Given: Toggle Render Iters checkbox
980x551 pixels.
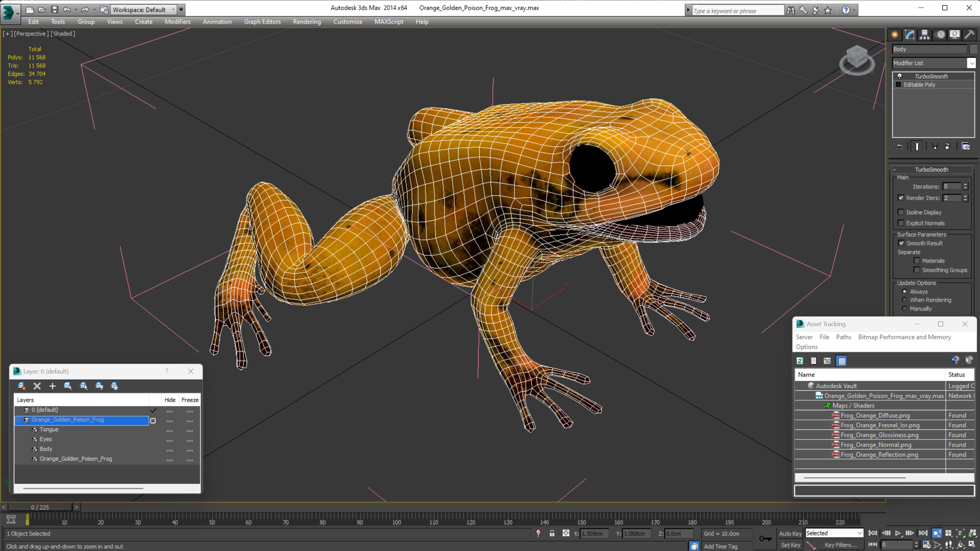Looking at the screenshot, I should (901, 198).
